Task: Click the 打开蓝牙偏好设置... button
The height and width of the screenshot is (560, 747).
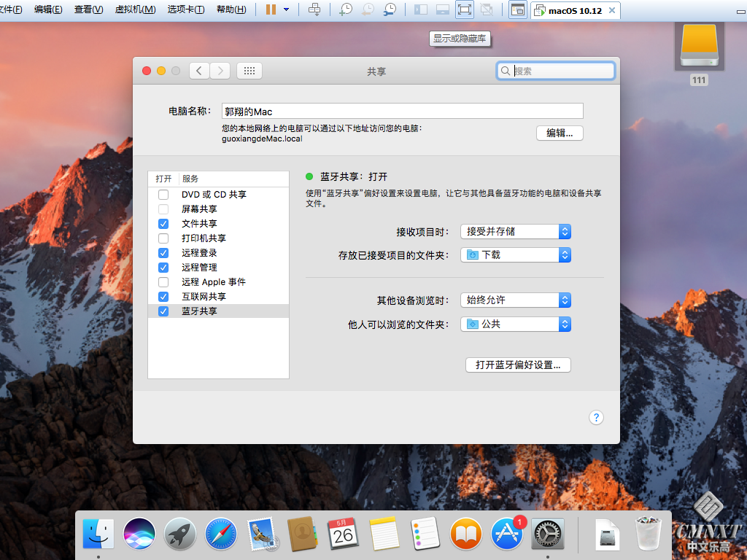Action: pos(518,365)
